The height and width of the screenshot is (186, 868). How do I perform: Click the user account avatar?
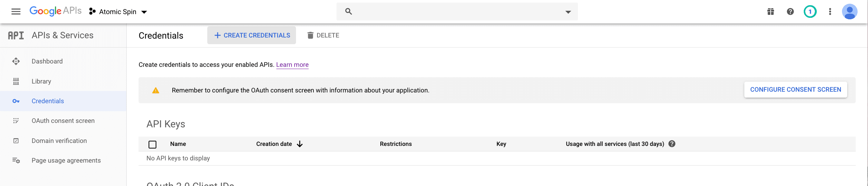850,12
